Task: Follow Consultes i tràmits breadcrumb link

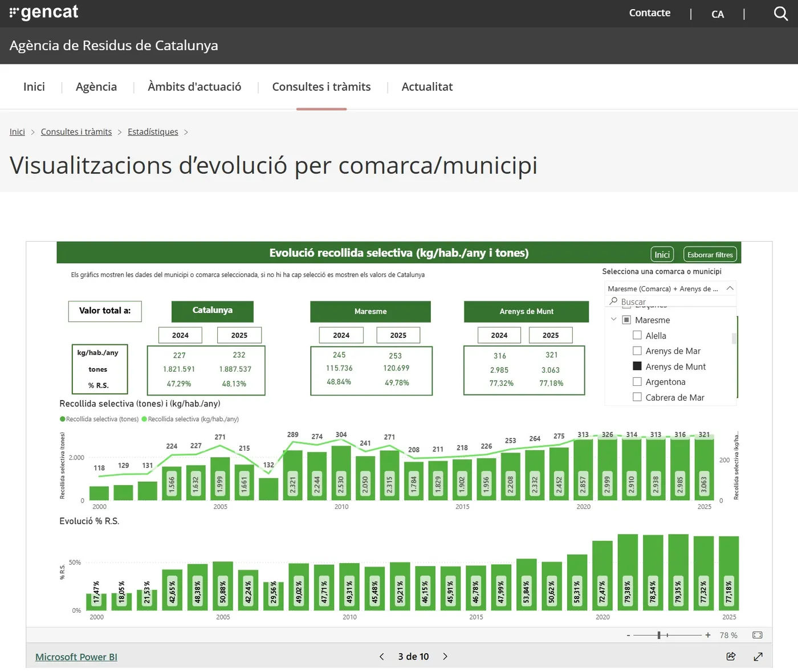Action: 76,132
